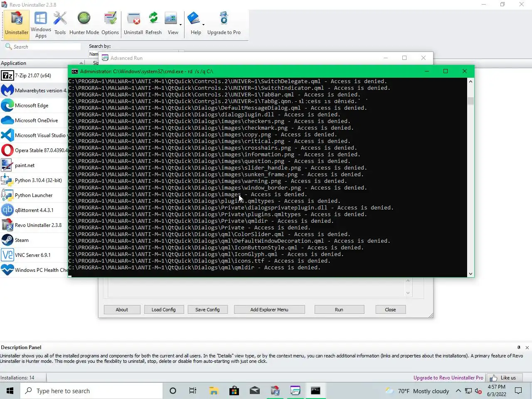This screenshot has width=532, height=399.
Task: Expand the Help dropdown arrow
Action: [203, 25]
